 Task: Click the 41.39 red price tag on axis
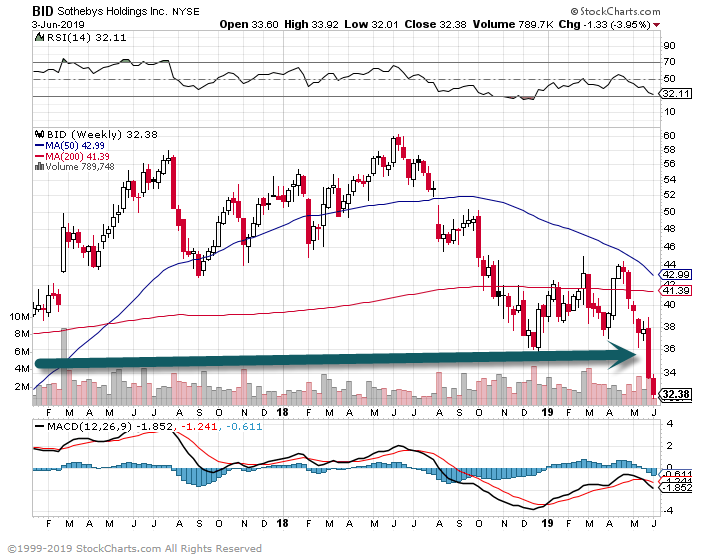675,291
